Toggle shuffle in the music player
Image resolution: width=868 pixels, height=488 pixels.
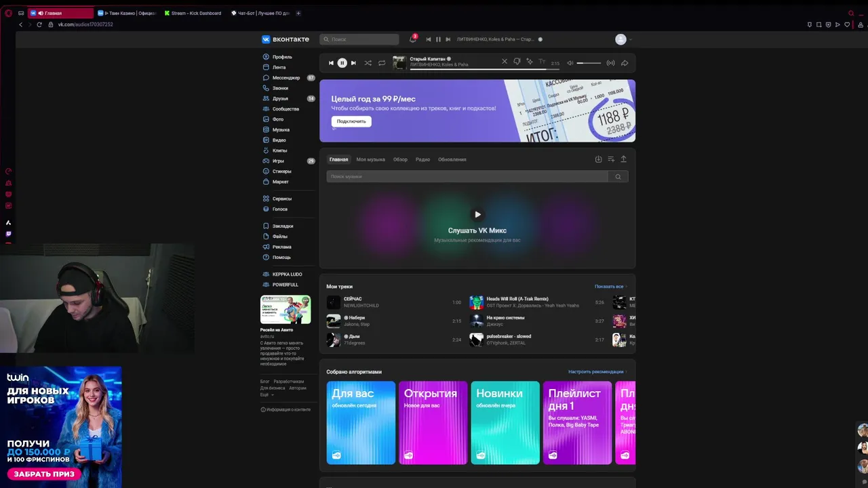click(x=368, y=63)
